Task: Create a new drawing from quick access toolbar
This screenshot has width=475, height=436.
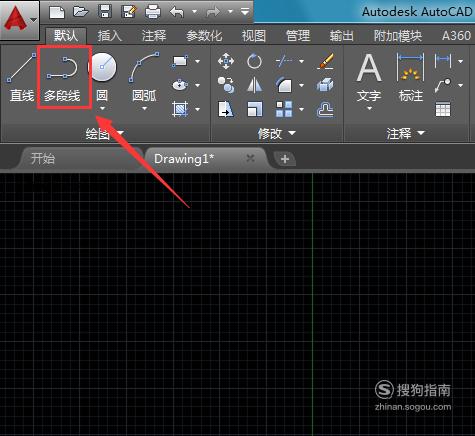Action: [57, 12]
